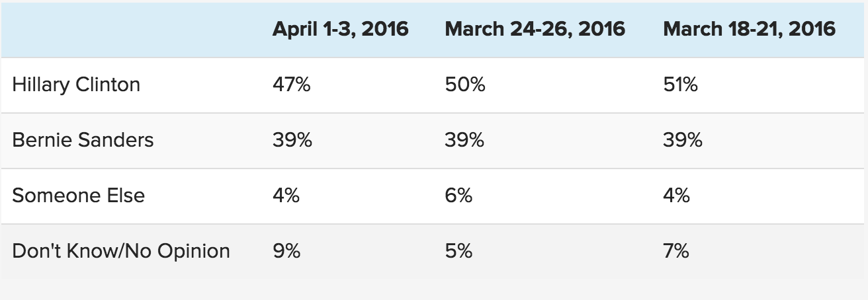Screen dimensions: 868x300
Task: Select the Someone Else 6% value
Action: (459, 196)
